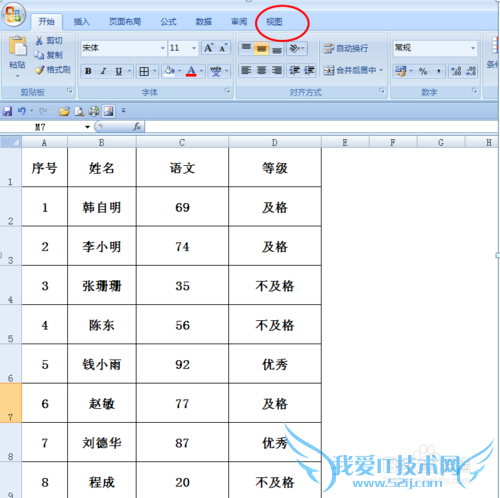This screenshot has width=500, height=498.
Task: Apply percent style
Action: click(x=423, y=71)
